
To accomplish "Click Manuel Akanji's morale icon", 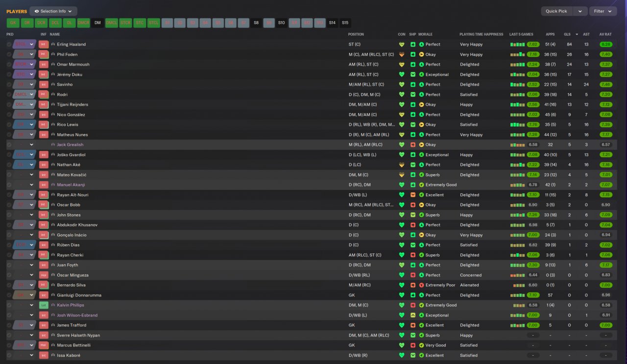I will click(x=421, y=185).
